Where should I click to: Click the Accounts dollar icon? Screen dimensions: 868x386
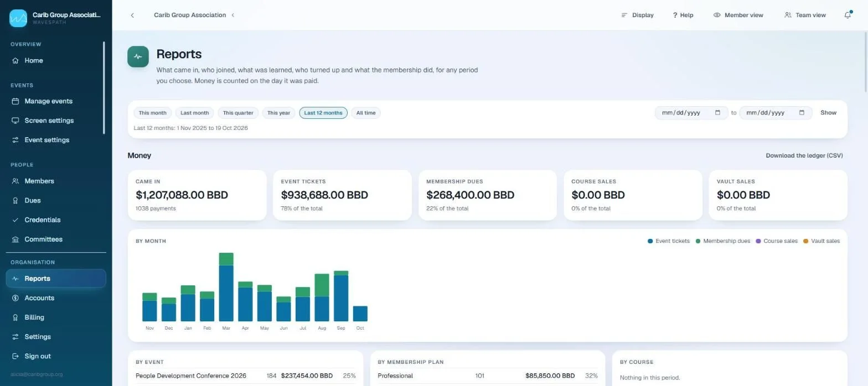[x=15, y=298]
